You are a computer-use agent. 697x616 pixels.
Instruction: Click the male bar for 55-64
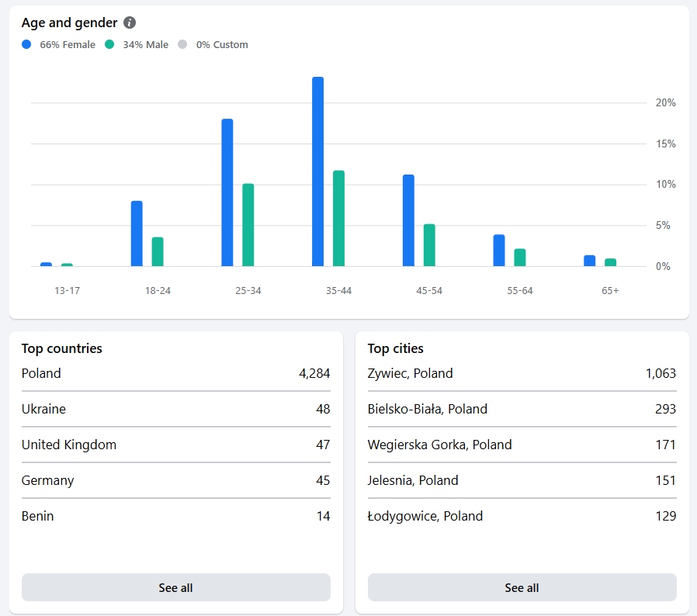(x=520, y=258)
